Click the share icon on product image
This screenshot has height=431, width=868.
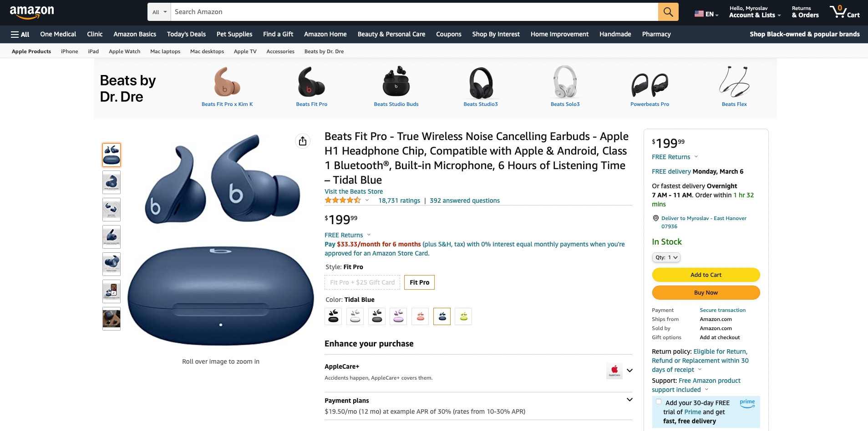click(303, 141)
